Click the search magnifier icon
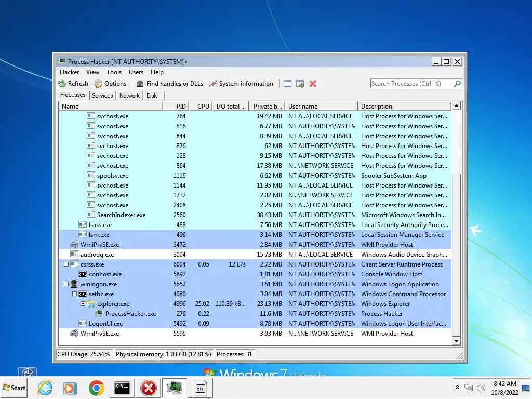Image resolution: width=532 pixels, height=399 pixels. pos(457,83)
